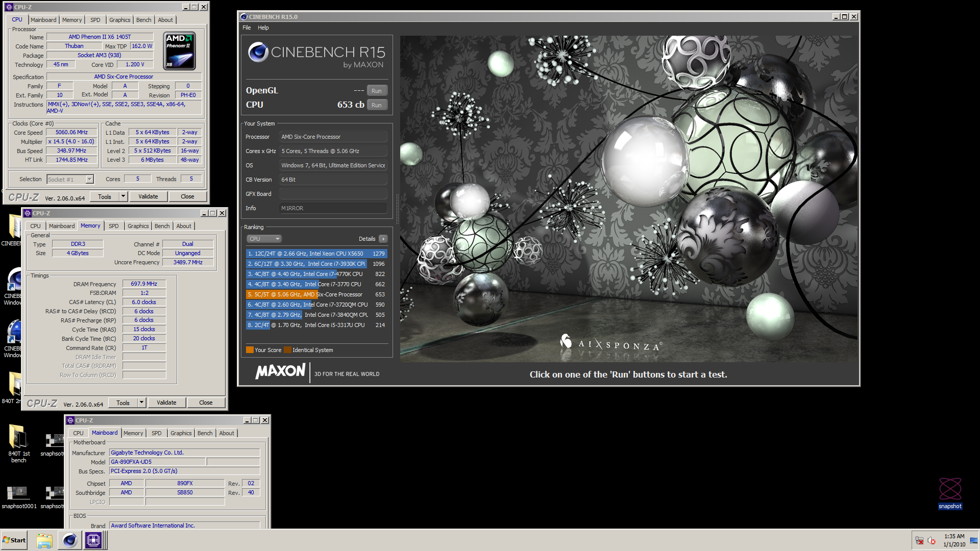Click the CPU-Z Mainboard window title icon
The width and height of the screenshot is (980, 551).
[x=70, y=420]
